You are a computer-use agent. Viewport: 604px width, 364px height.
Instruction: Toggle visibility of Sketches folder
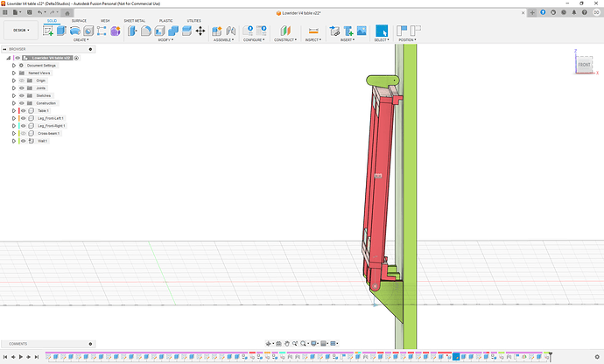(22, 95)
